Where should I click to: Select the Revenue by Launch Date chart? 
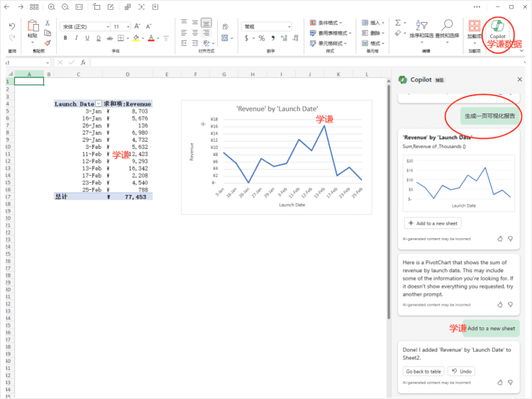(277, 157)
